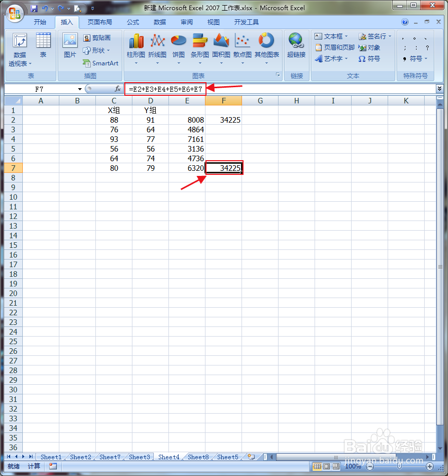Insert a scatter chart (散点图)
The height and width of the screenshot is (476, 448).
242,49
